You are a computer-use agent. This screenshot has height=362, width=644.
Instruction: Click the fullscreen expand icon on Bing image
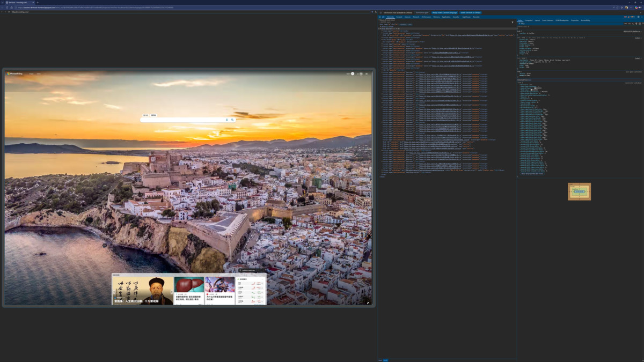click(x=368, y=302)
